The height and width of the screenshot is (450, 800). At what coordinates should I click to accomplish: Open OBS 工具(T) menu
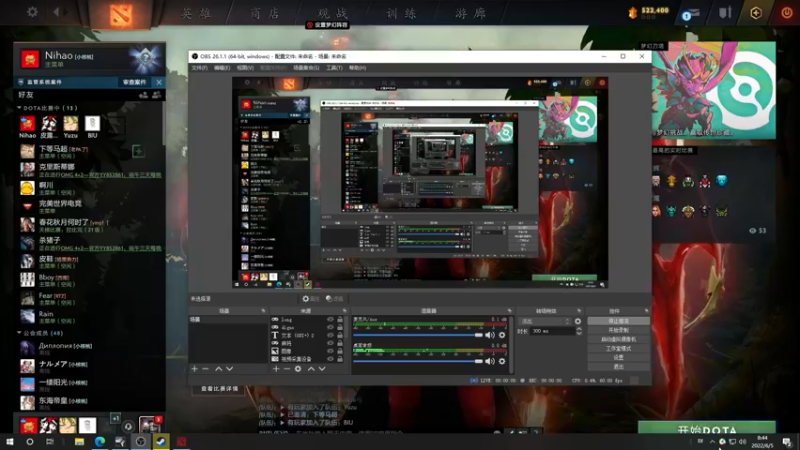(x=334, y=68)
